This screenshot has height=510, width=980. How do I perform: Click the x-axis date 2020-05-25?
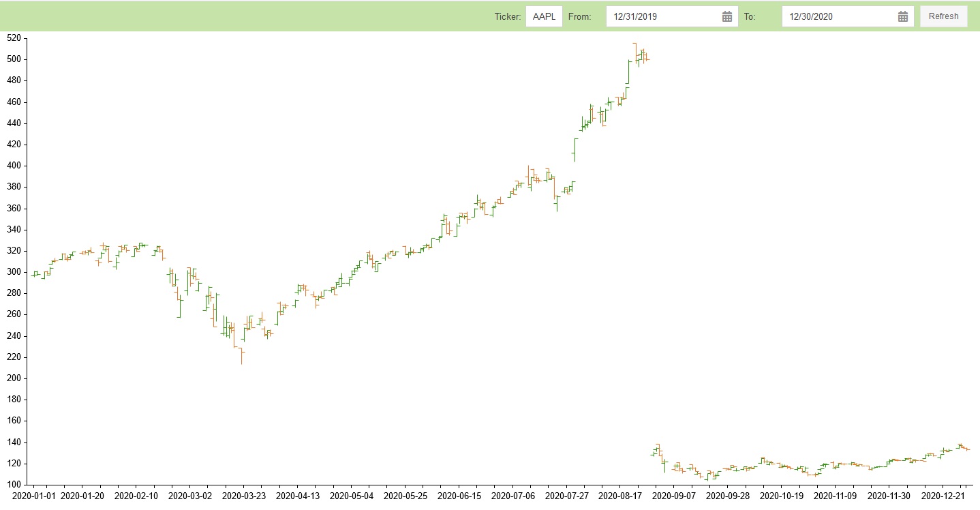(x=405, y=496)
